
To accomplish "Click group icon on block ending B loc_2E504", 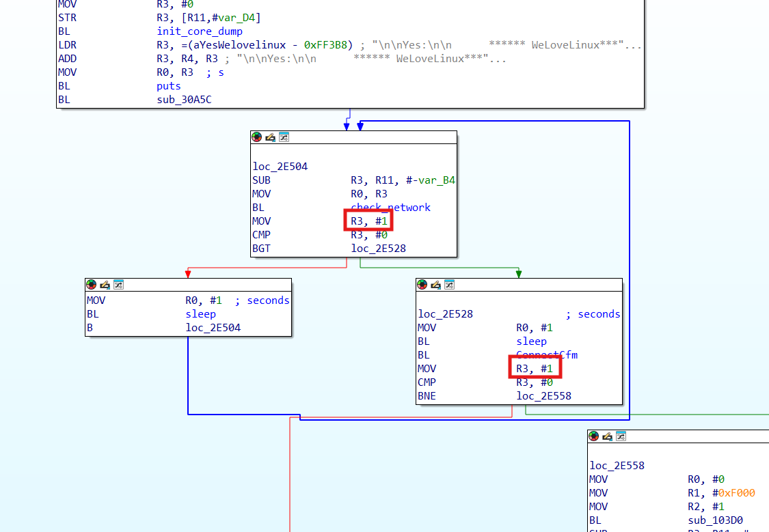I will [x=119, y=285].
